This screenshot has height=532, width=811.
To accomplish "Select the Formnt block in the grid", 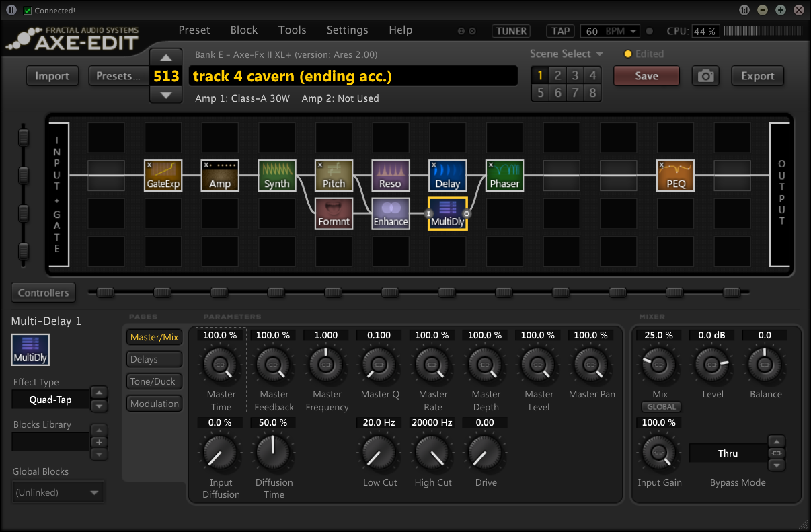I will click(334, 213).
